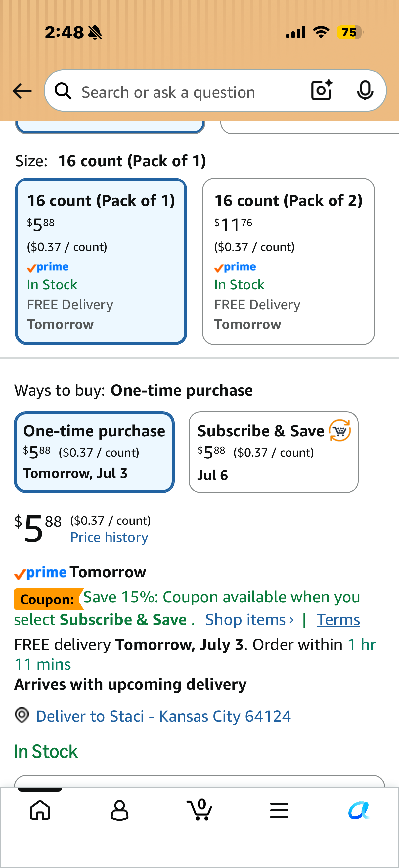Tap the microphone voice search icon

(365, 90)
